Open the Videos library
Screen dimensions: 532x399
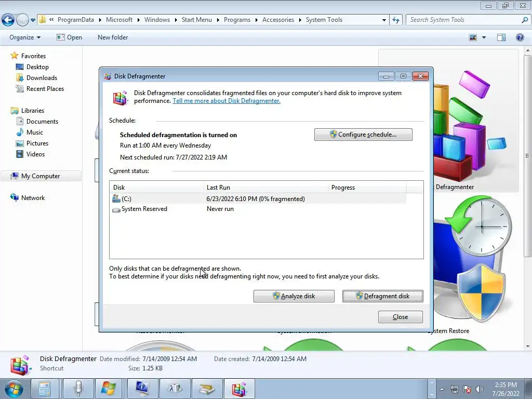tap(35, 154)
